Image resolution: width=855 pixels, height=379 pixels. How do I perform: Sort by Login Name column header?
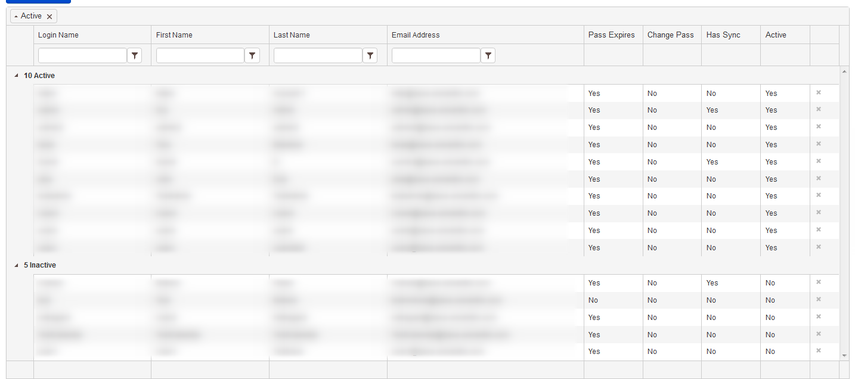58,35
